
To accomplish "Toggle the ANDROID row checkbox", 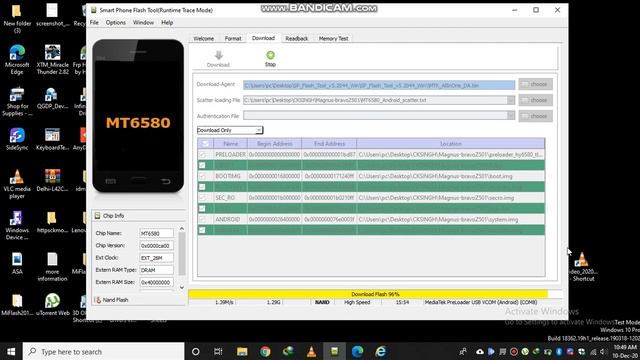I will [x=202, y=219].
